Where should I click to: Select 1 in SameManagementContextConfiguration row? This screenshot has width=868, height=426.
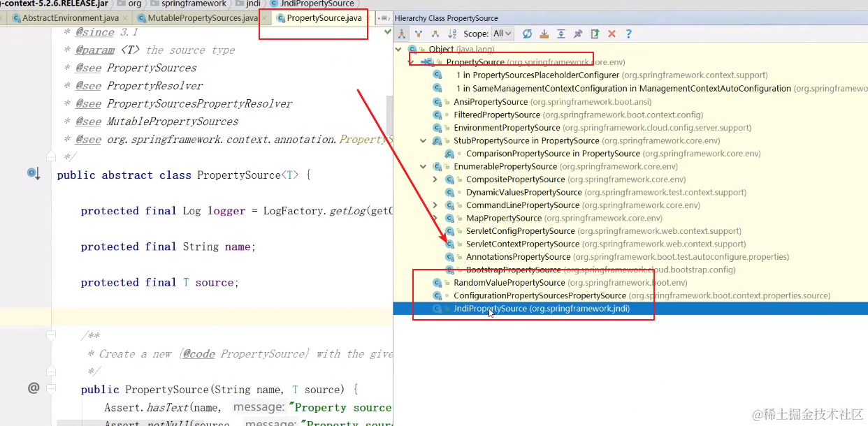[x=650, y=89]
